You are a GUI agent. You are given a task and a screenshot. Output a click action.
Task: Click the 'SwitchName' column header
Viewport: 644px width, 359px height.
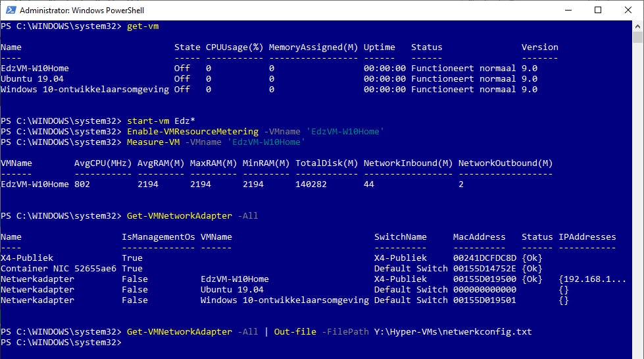pyautogui.click(x=401, y=237)
